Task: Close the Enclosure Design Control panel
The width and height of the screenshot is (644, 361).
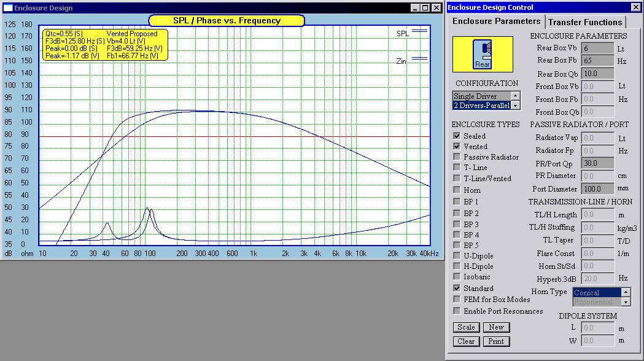Action: point(635,7)
